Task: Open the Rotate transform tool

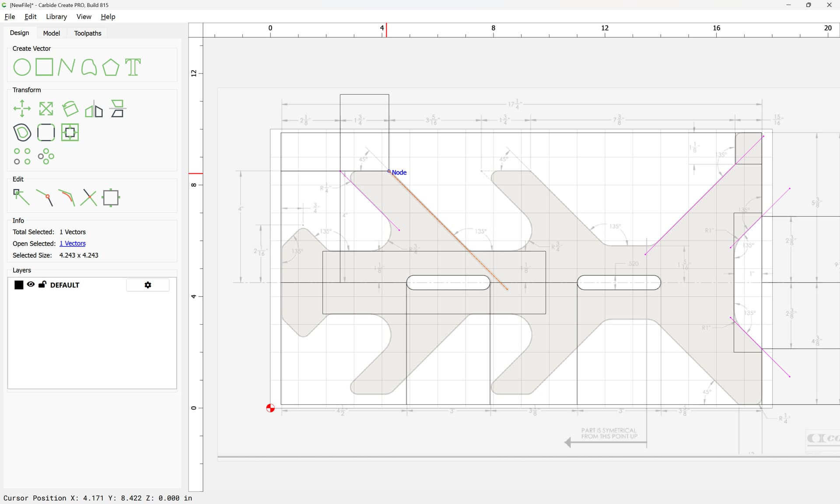Action: pos(70,108)
